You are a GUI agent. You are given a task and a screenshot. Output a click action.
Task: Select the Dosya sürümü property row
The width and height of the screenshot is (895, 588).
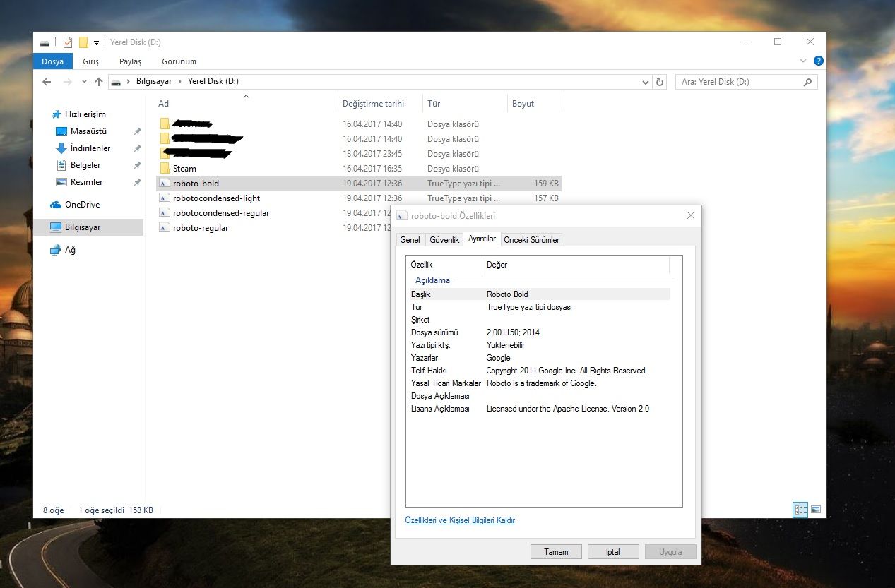pos(540,332)
